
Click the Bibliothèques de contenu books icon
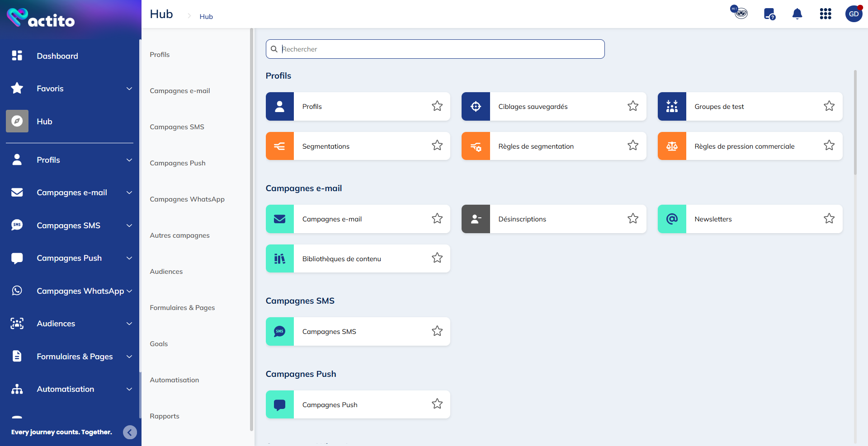click(280, 258)
